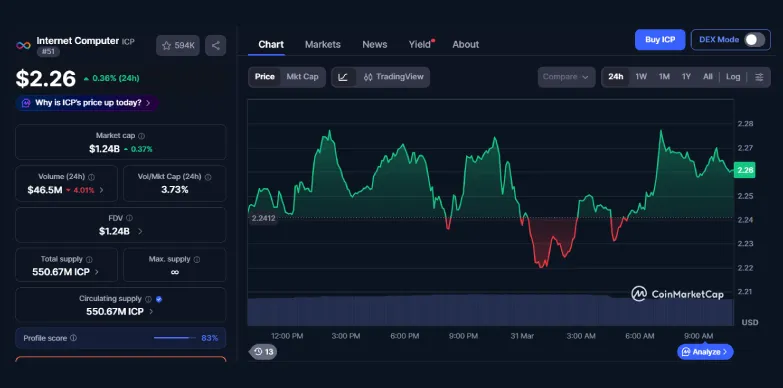Toggle Log scale on chart
783x388 pixels.
(733, 77)
